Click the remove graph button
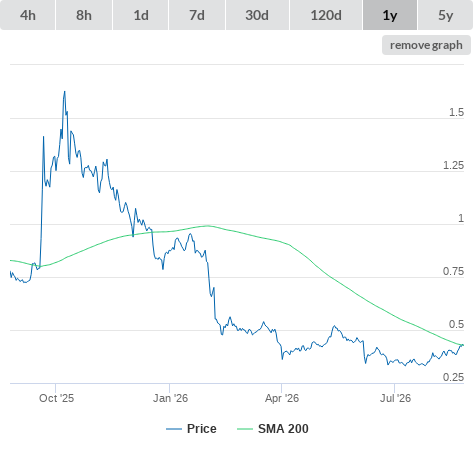 426,45
